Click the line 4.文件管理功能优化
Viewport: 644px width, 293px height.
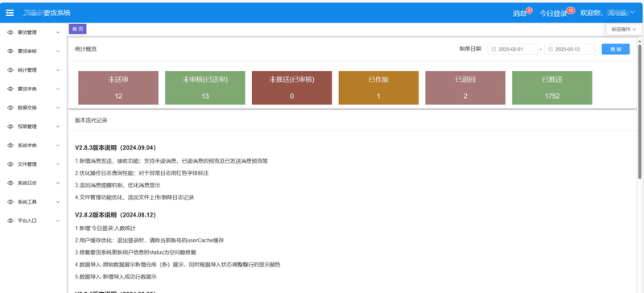[x=134, y=197]
